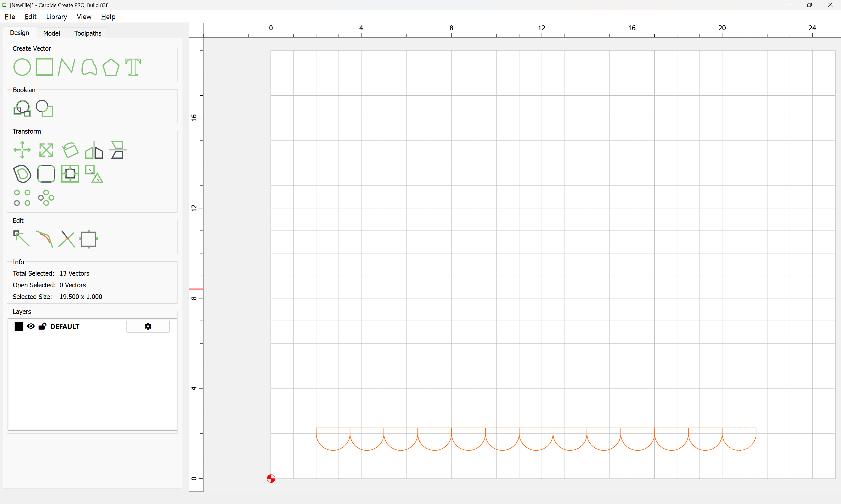Toggle DEFAULT layer visibility eye
Viewport: 841px width, 504px height.
pos(31,326)
